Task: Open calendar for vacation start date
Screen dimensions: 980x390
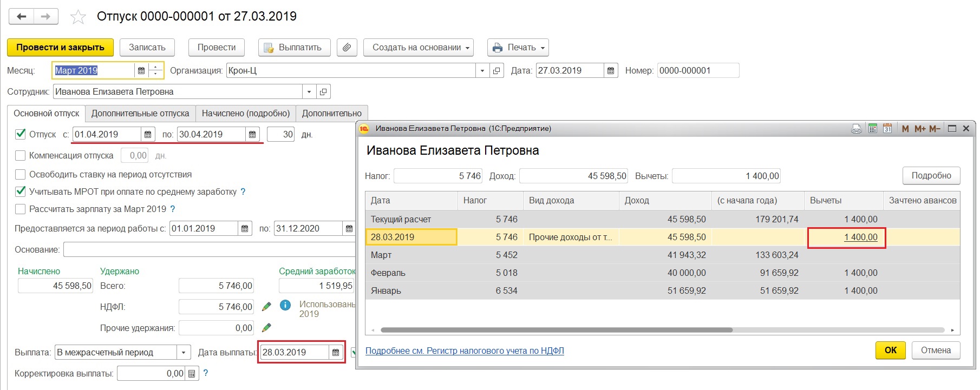Action: click(x=148, y=135)
